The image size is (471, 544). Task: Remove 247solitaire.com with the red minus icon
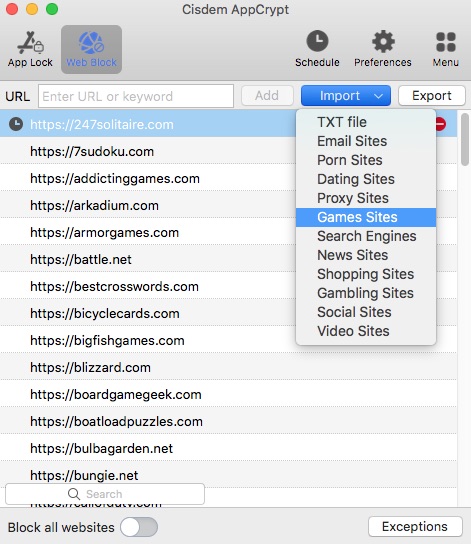440,124
